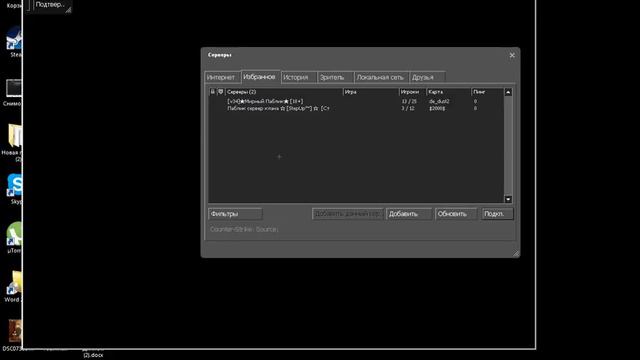Open the Новая папка desktop folder
Viewport: 640px width, 360px height.
[x=14, y=142]
